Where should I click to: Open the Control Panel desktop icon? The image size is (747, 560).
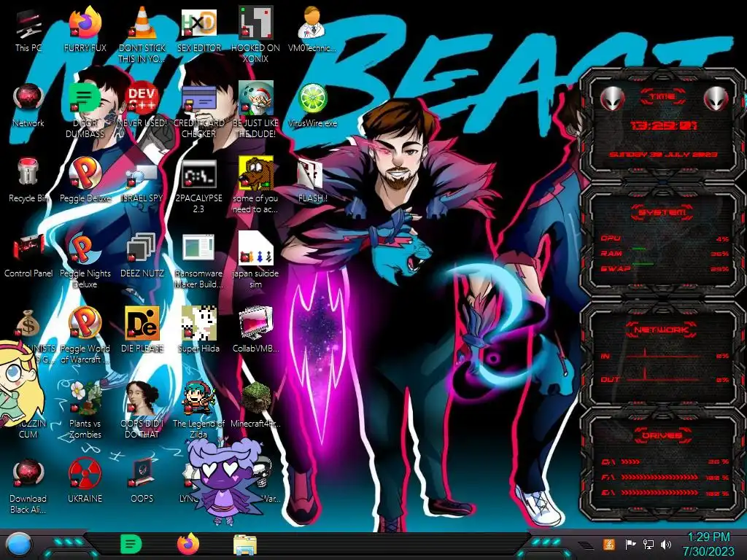(28, 255)
